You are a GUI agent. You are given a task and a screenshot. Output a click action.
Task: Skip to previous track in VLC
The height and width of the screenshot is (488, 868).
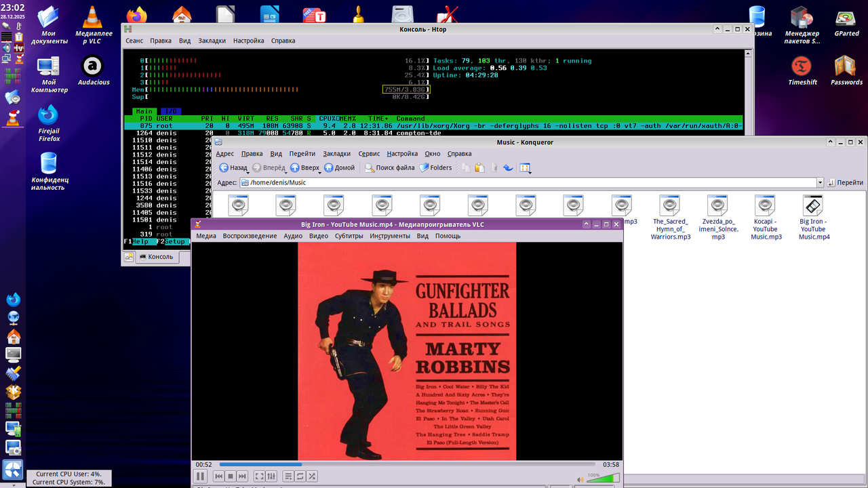pos(218,476)
